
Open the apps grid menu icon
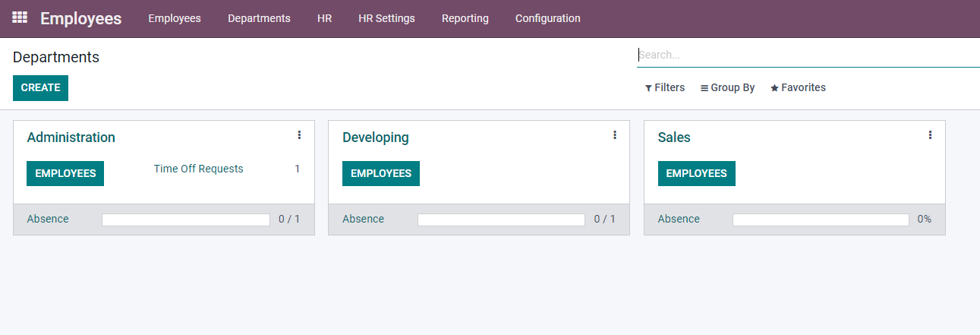pyautogui.click(x=20, y=17)
